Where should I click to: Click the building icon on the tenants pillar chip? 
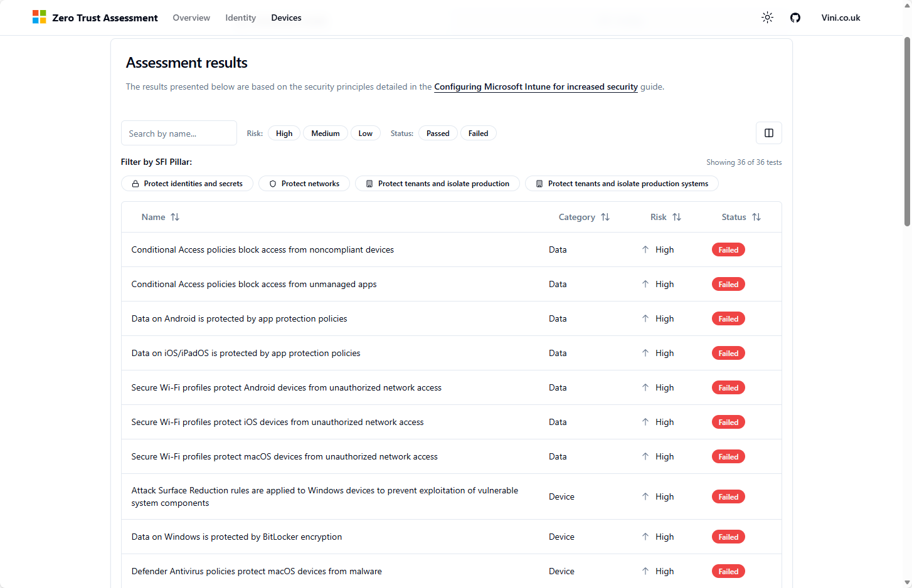pos(369,183)
